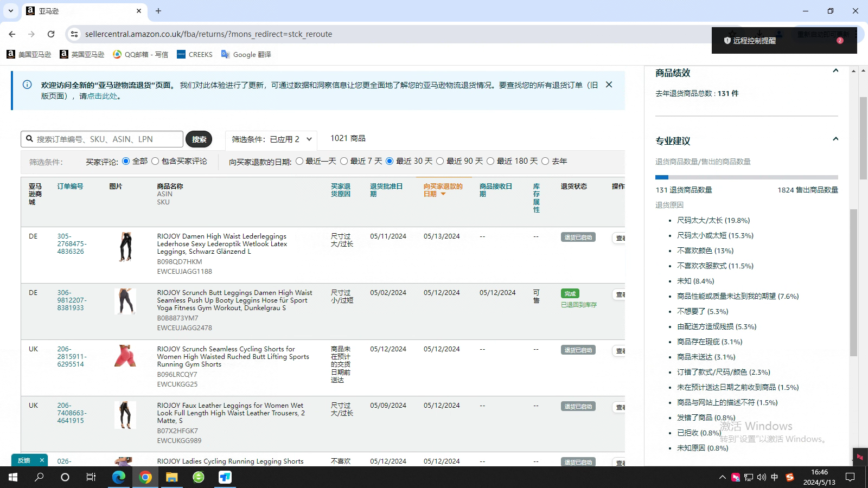868x488 pixels.
Task: Open order 305-2768475-4836326
Action: tap(72, 244)
